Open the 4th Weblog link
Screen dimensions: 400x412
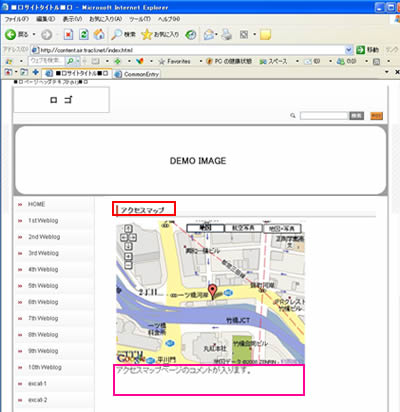[x=43, y=269]
